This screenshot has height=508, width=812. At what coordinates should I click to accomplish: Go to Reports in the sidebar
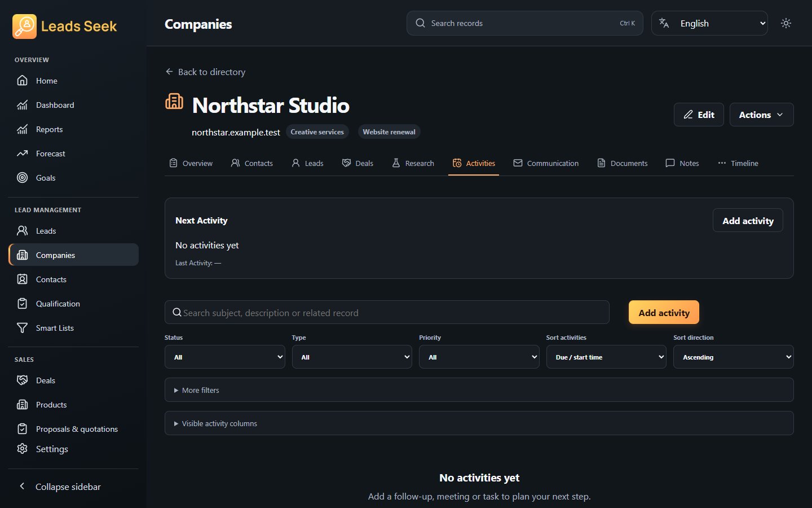73,129
